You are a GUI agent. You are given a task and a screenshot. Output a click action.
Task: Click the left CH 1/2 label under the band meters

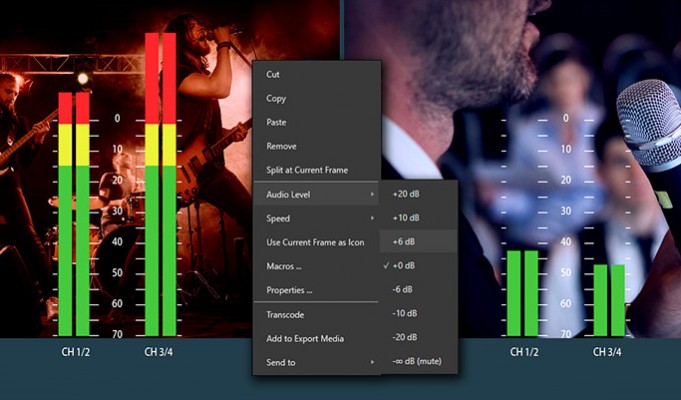76,352
